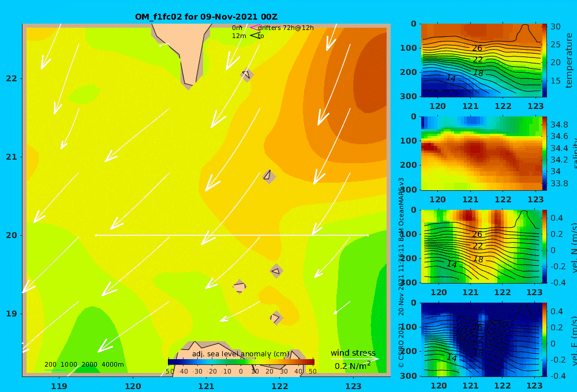The width and height of the screenshot is (577, 392).
Task: Click the '34.8' tick on salinity colorbar
Action: click(x=559, y=125)
